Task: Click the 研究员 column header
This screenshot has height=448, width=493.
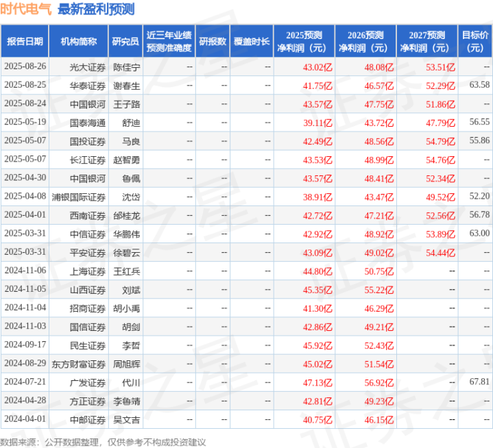Action: (125, 42)
